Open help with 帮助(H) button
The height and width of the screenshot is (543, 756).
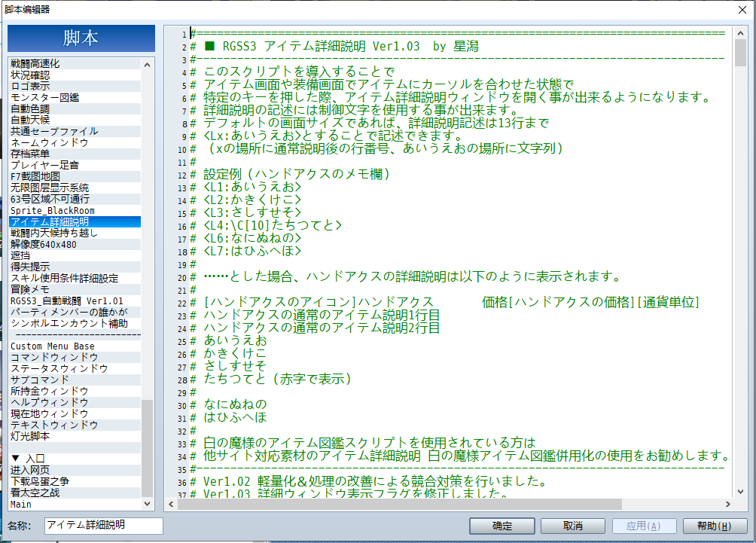coord(715,526)
